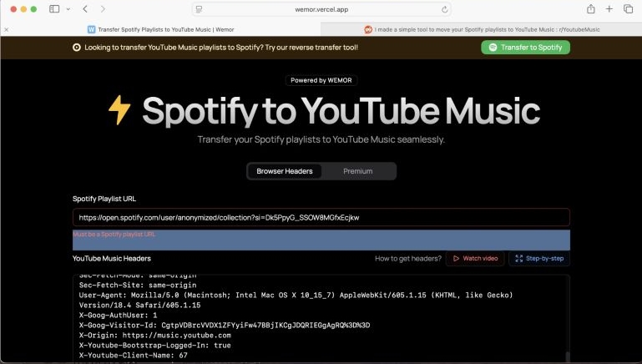The height and width of the screenshot is (364, 642).
Task: Click the headers textarea scrollbar thumb
Action: pos(567,356)
